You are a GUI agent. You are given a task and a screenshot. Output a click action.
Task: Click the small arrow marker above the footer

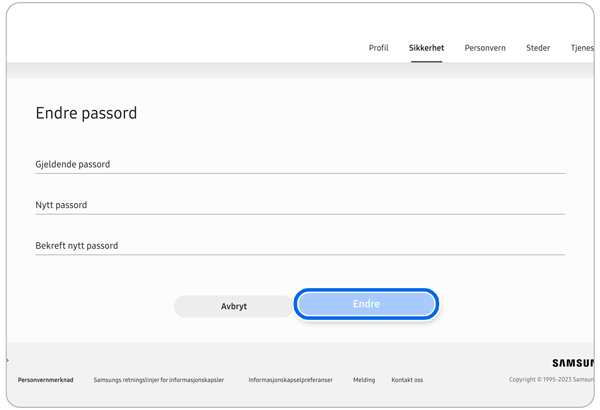[x=8, y=361]
